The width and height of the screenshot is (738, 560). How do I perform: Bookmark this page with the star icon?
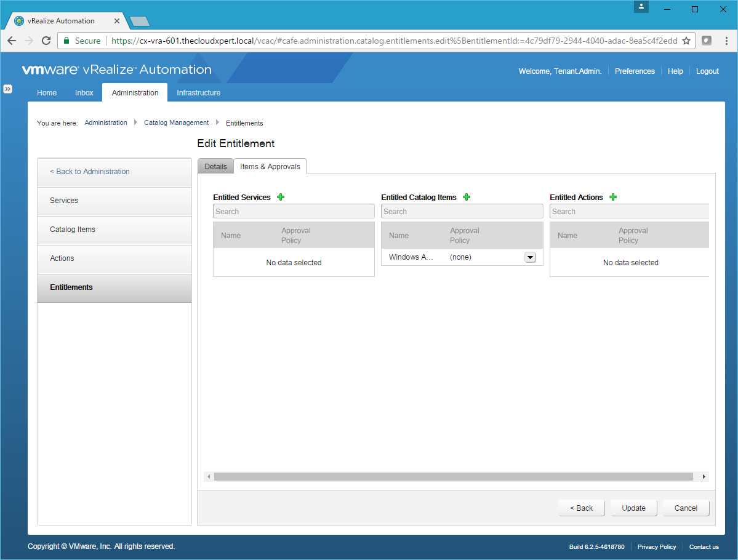coord(686,41)
